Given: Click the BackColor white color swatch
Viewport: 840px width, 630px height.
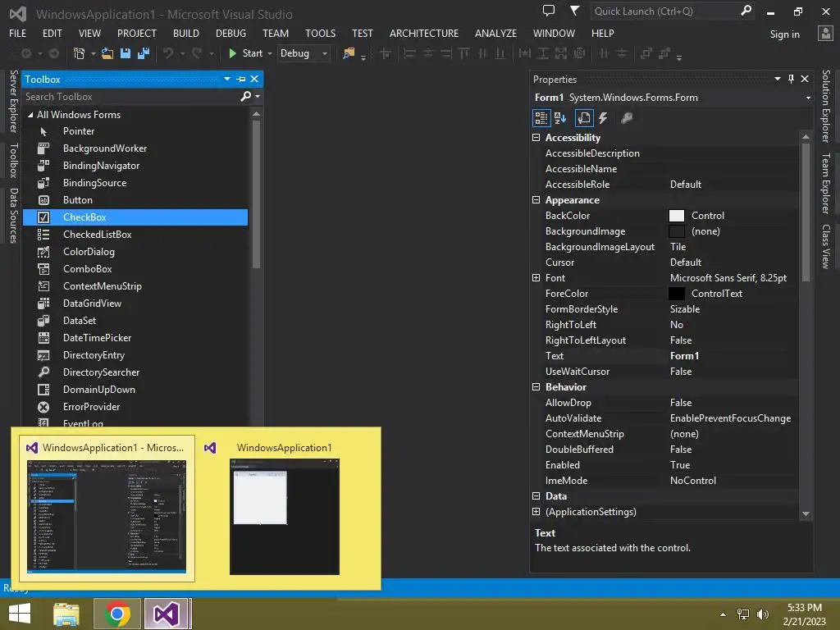Looking at the screenshot, I should [677, 216].
